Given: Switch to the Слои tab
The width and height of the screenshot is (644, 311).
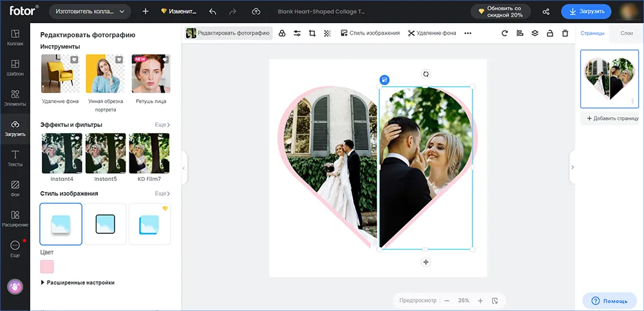Looking at the screenshot, I should pos(627,33).
